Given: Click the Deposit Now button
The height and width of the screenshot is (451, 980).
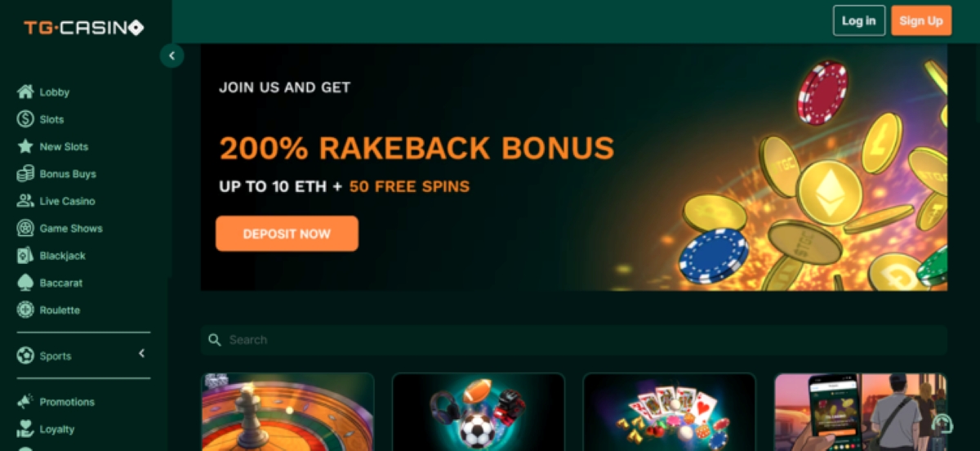Looking at the screenshot, I should coord(287,234).
